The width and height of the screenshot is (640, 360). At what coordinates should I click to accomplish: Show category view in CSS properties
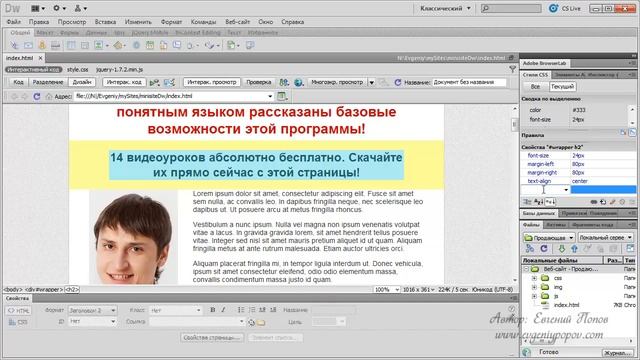coord(527,202)
